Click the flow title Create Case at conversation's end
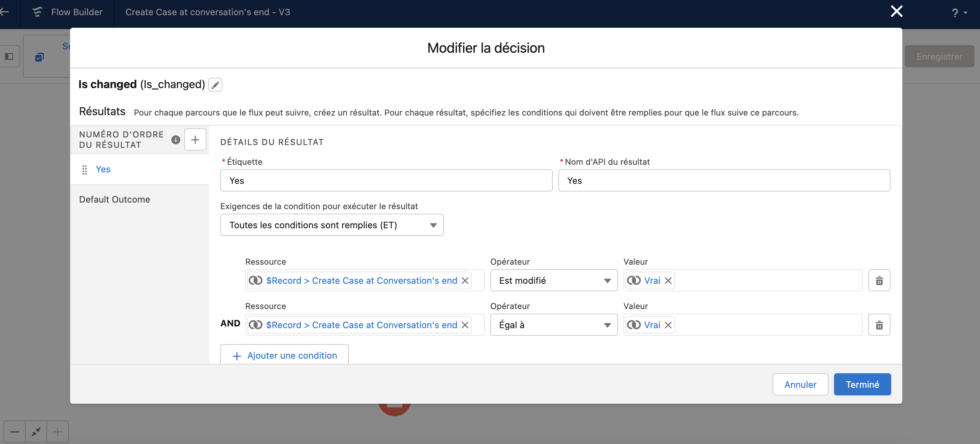Image resolution: width=980 pixels, height=444 pixels. (208, 12)
